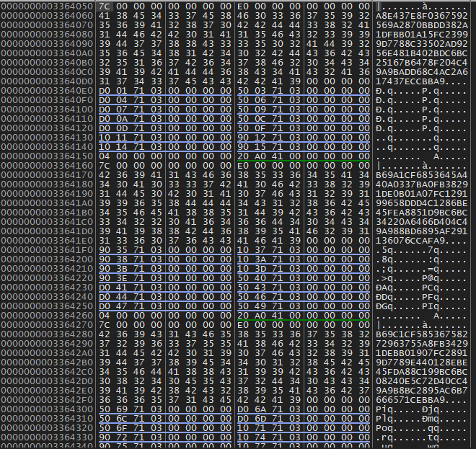Click ASCII text 9A9BADD68C4AC2A6
The image size is (476, 449).
[x=422, y=72]
